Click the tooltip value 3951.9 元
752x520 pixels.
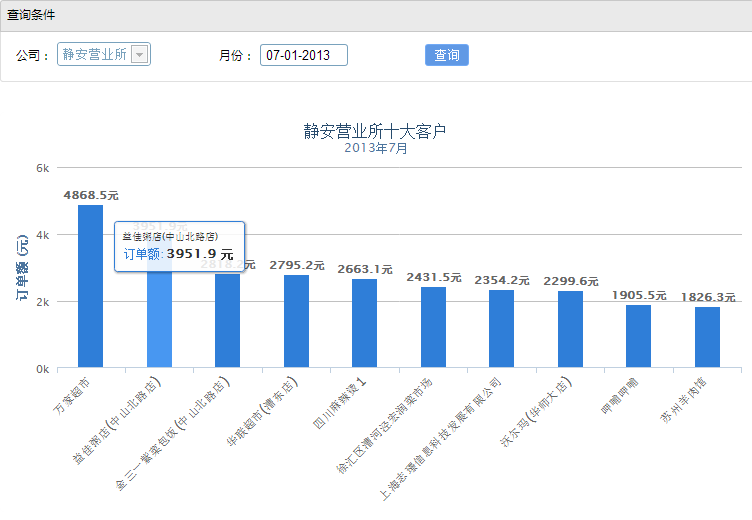tap(200, 254)
